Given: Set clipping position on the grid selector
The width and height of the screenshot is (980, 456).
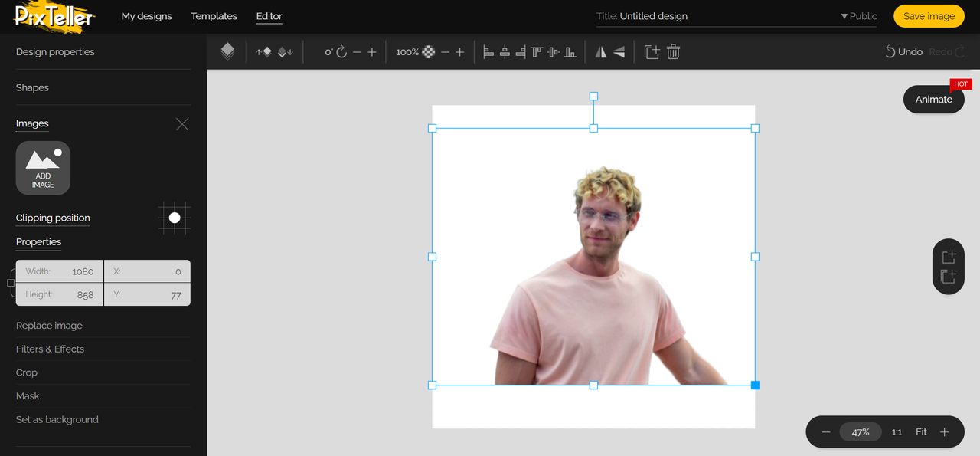Looking at the screenshot, I should pyautogui.click(x=175, y=218).
